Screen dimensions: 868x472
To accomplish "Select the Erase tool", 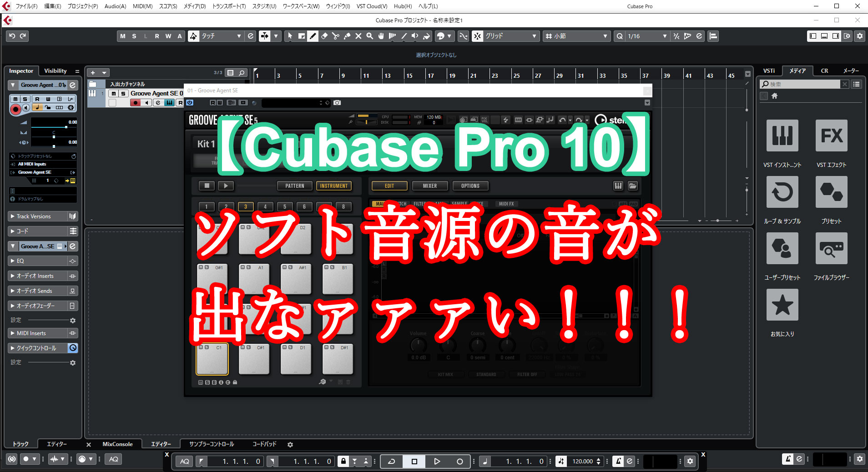I will (324, 36).
